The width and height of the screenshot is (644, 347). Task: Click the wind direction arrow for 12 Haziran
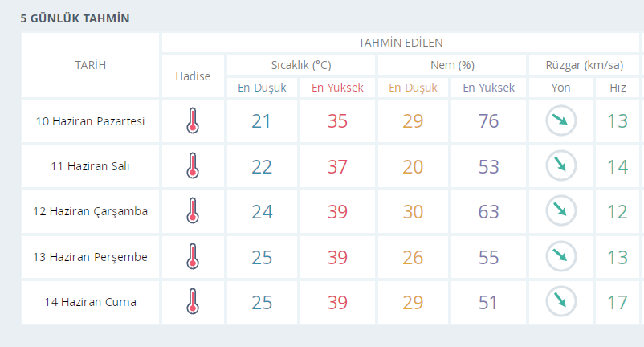point(560,211)
